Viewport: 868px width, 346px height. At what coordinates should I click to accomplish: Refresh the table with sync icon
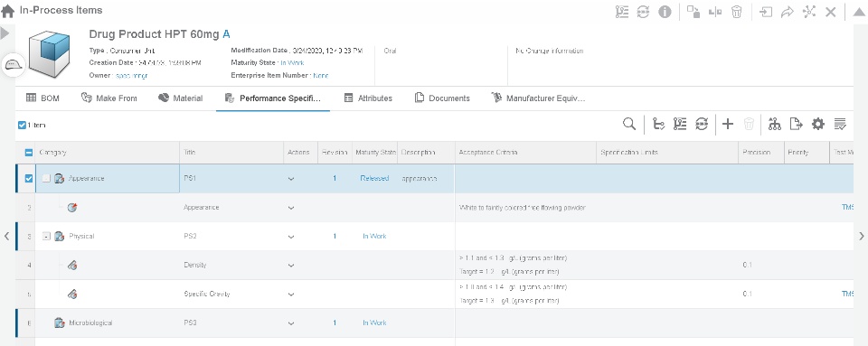pos(702,125)
